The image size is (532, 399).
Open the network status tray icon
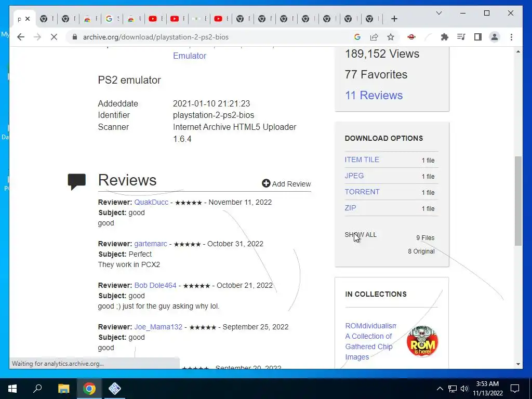tap(453, 389)
